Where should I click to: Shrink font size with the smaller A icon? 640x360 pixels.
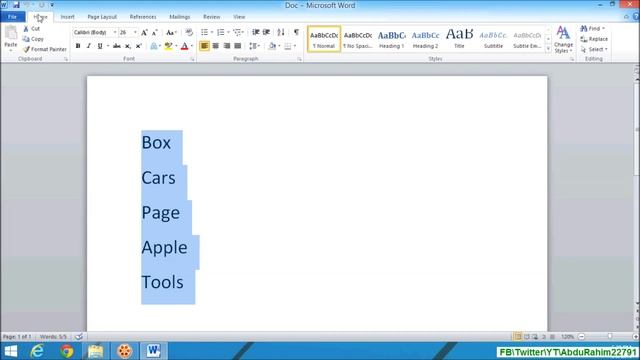click(155, 32)
